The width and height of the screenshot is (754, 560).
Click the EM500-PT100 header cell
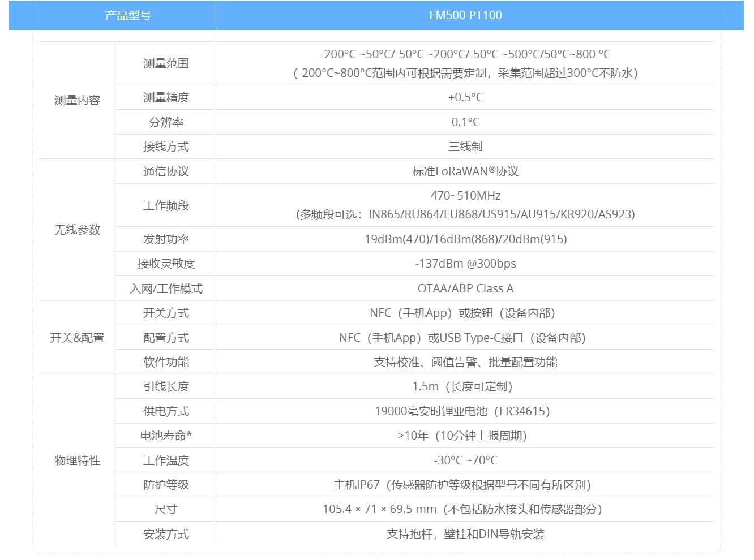click(465, 15)
